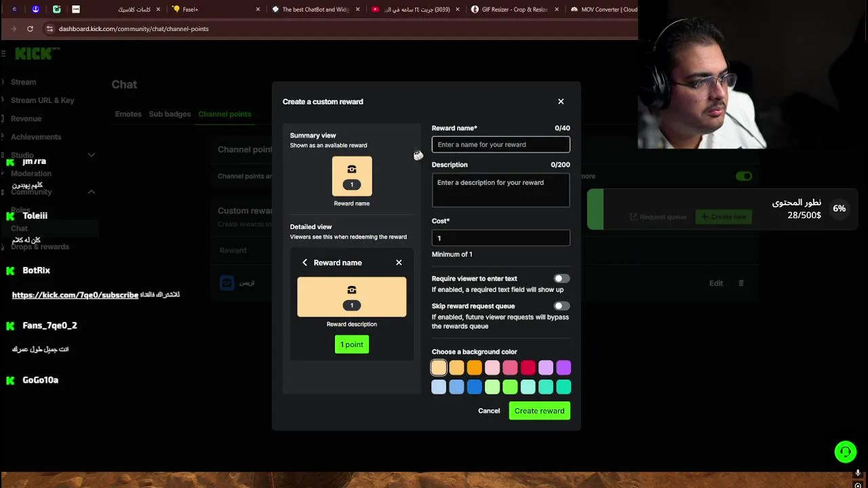Focus the Reward name input field
Image resolution: width=868 pixels, height=488 pixels.
pos(500,144)
